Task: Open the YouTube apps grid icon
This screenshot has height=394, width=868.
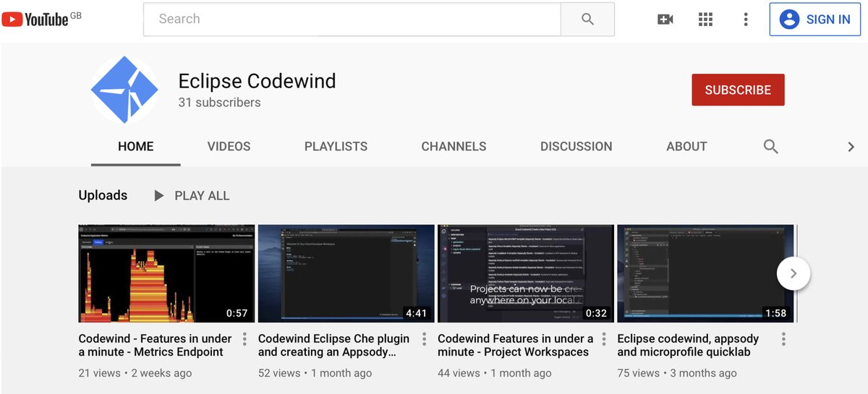Action: click(x=705, y=20)
